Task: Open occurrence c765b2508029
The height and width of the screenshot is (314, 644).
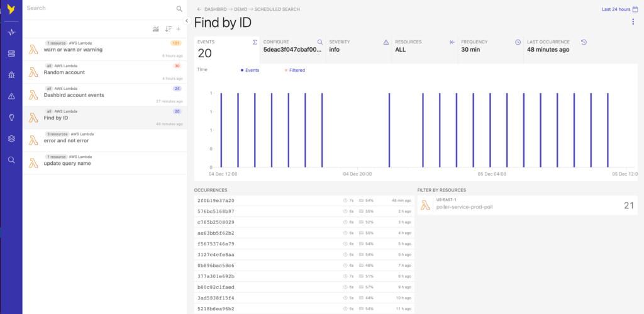Action: pos(304,222)
